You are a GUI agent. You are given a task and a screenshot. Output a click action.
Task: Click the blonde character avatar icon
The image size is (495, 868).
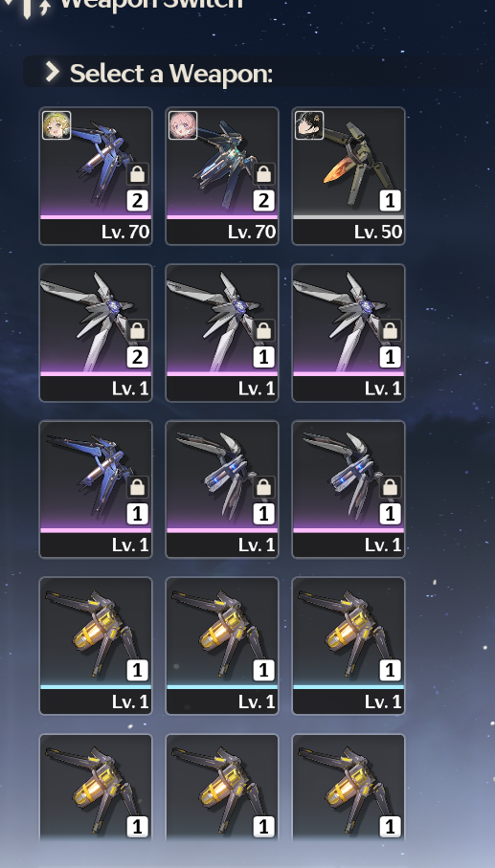click(56, 125)
